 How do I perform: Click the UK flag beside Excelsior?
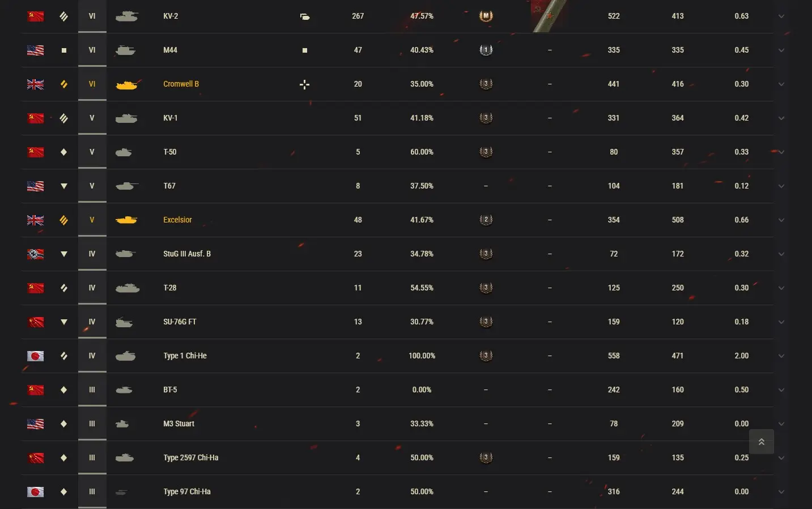click(x=35, y=220)
